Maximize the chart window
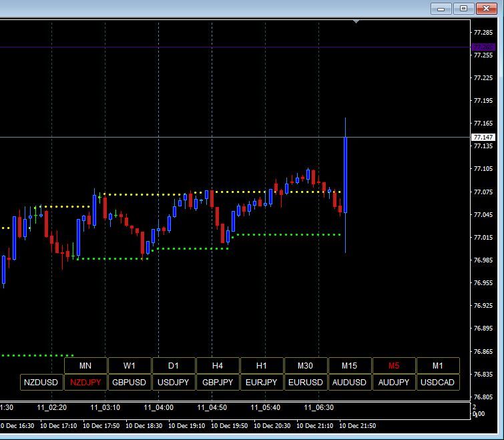504x440 pixels. pos(463,9)
